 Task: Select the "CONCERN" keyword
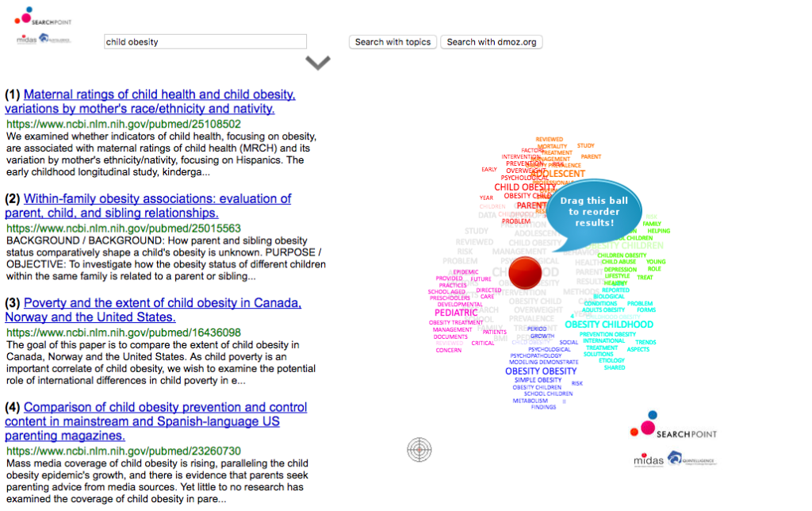[x=449, y=351]
